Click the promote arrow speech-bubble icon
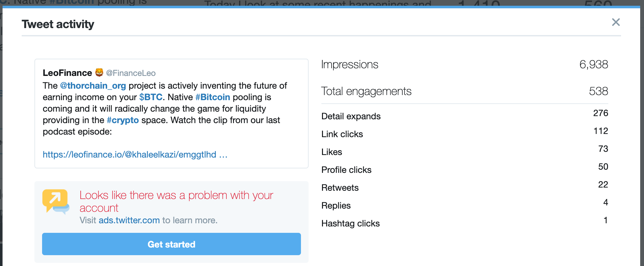This screenshot has height=266, width=644. click(x=56, y=202)
